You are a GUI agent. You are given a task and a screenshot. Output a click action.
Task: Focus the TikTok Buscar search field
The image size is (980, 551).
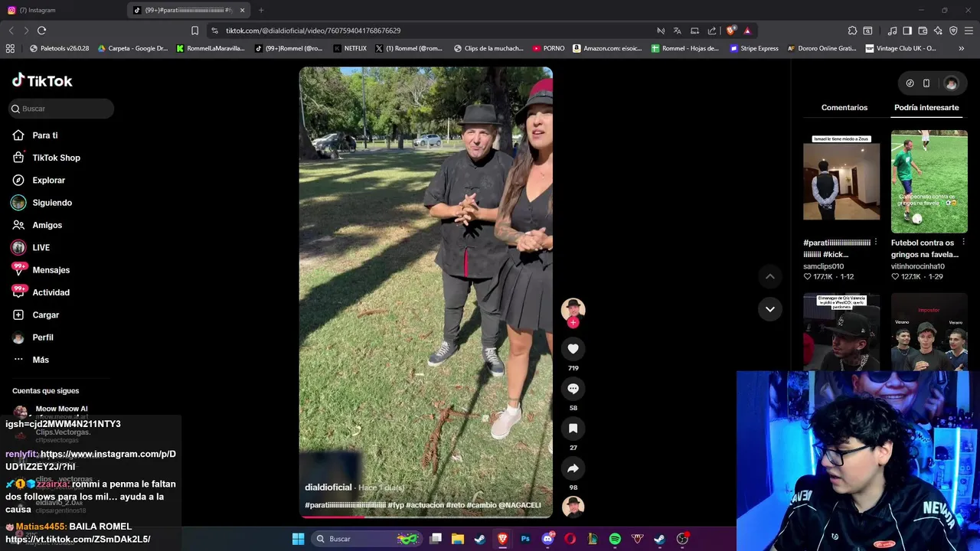click(61, 109)
